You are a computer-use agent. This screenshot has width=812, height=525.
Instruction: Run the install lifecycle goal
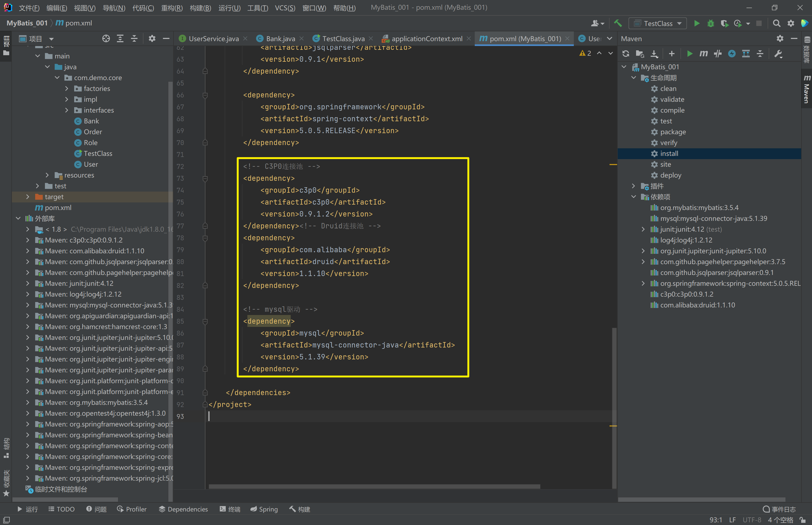pyautogui.click(x=669, y=153)
